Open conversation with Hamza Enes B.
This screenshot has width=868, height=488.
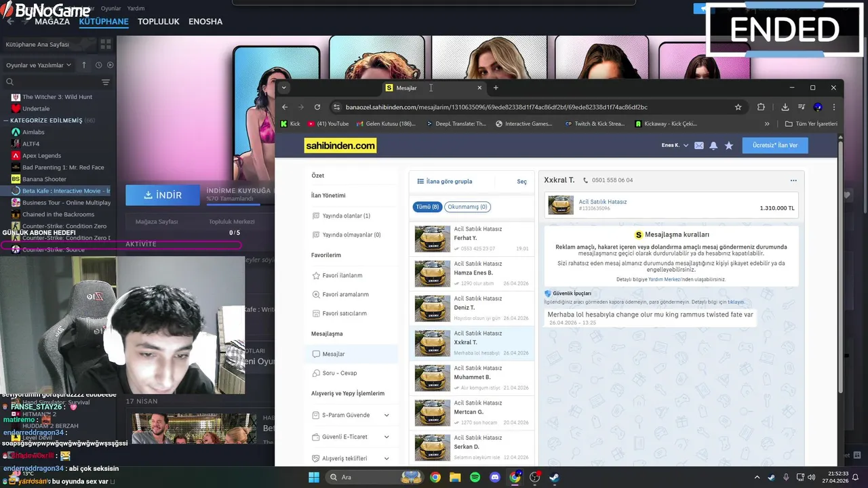[x=472, y=273]
